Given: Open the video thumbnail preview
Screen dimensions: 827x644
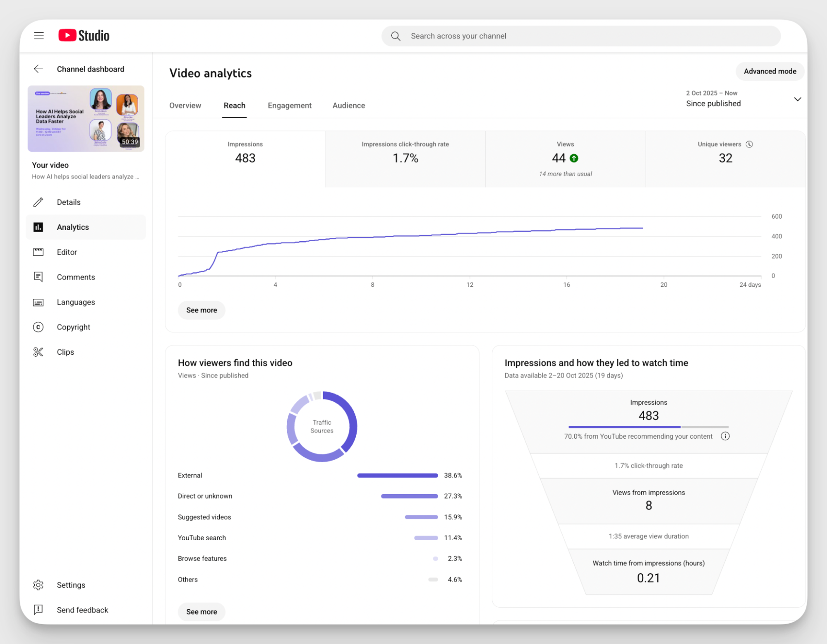Looking at the screenshot, I should point(86,119).
